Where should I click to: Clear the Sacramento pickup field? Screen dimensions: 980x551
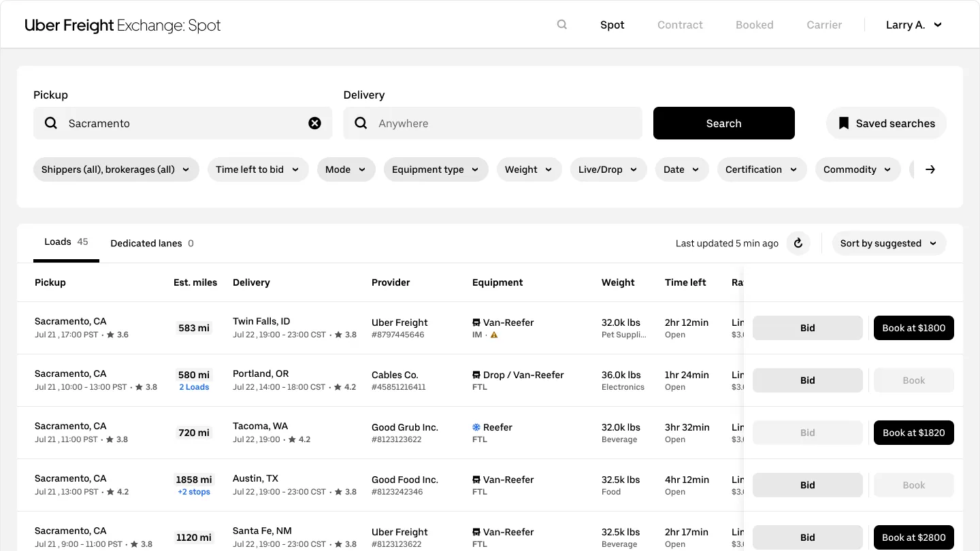314,123
